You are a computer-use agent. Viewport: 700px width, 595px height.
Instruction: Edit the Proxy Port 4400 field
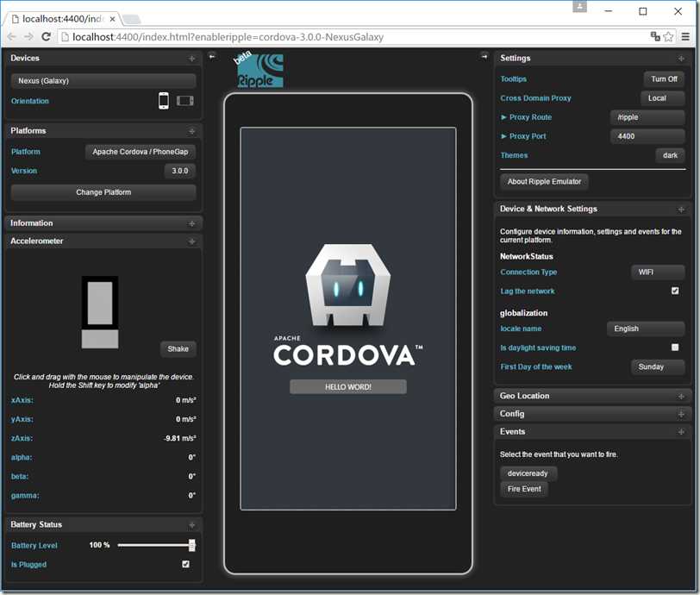click(647, 136)
